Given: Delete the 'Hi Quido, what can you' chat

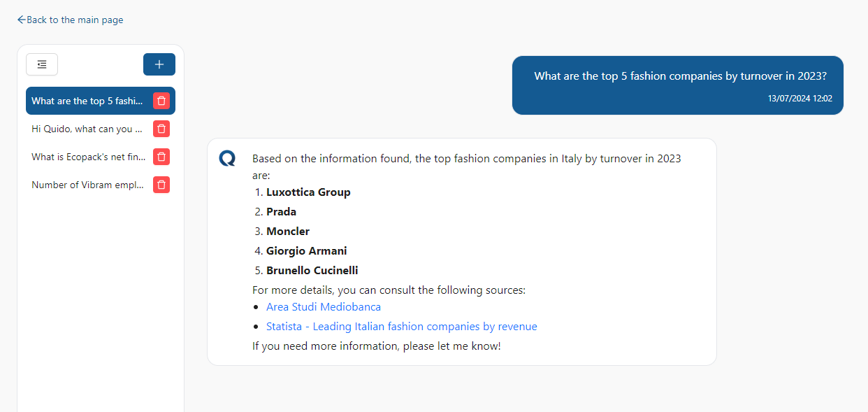Looking at the screenshot, I should click(161, 129).
